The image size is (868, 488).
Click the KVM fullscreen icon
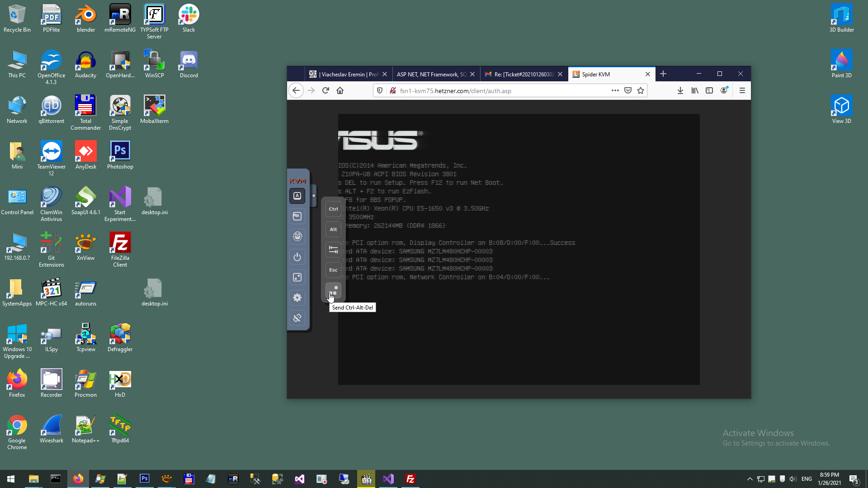pyautogui.click(x=297, y=277)
